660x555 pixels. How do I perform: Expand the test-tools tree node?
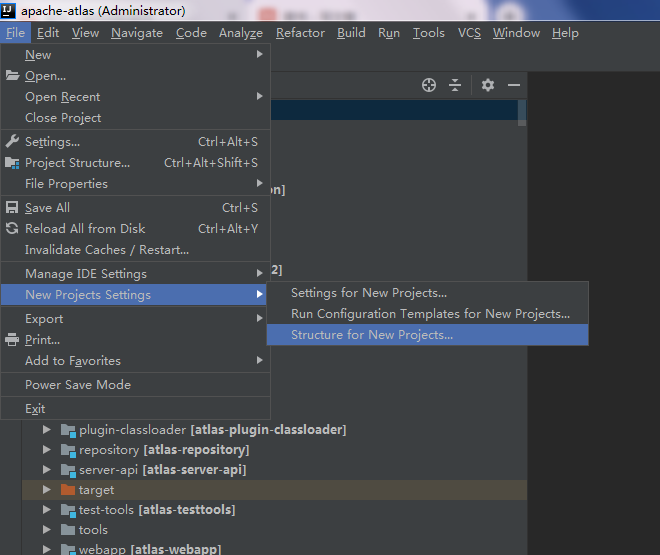tap(47, 510)
